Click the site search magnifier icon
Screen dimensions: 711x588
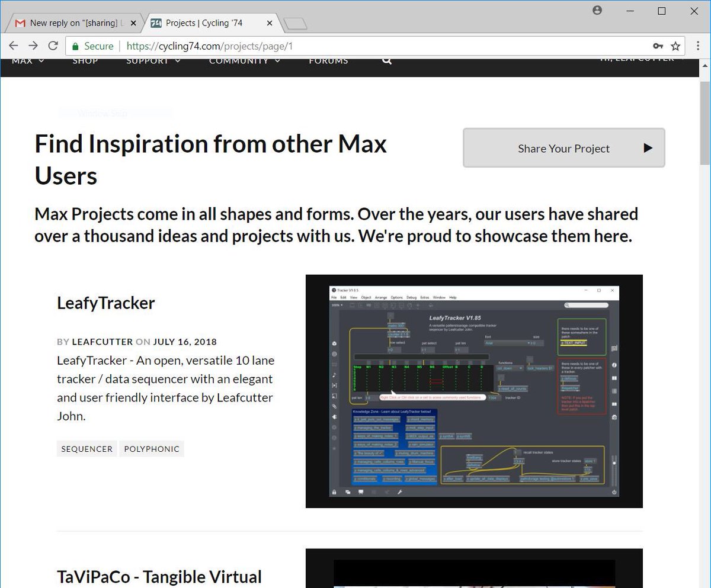(387, 60)
